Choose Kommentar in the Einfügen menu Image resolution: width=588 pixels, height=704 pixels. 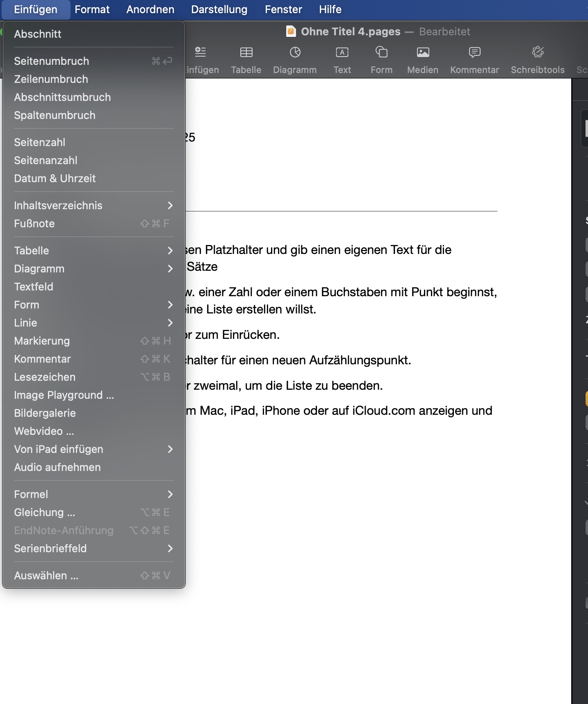[94, 359]
